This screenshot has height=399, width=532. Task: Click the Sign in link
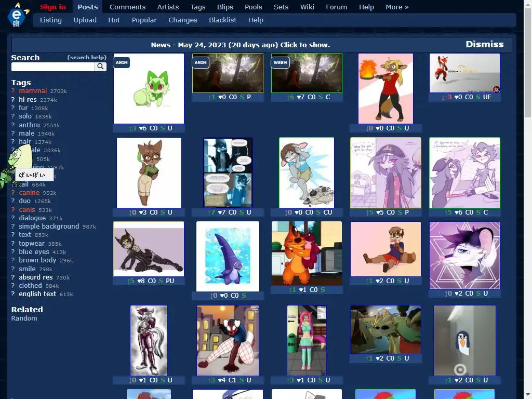coord(53,7)
